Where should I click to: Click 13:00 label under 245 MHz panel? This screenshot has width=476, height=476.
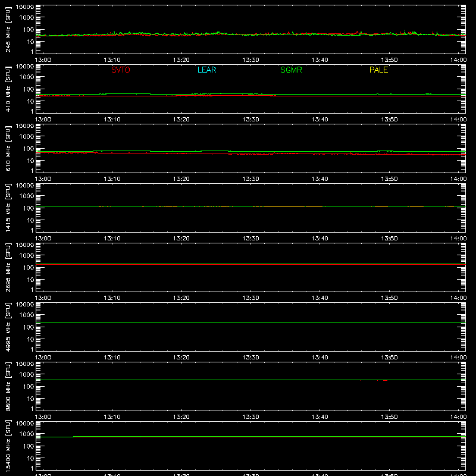click(43, 60)
